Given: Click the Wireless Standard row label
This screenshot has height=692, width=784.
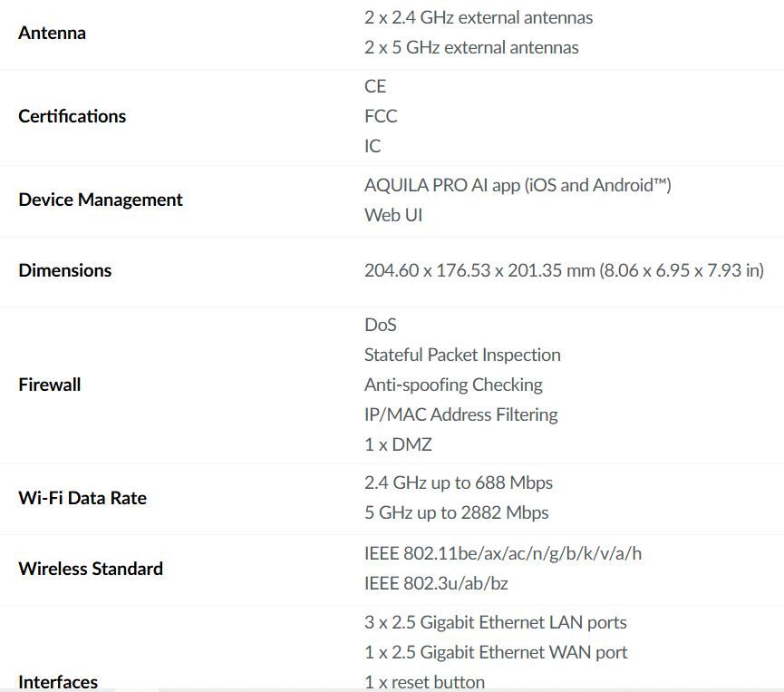Looking at the screenshot, I should [x=91, y=569].
